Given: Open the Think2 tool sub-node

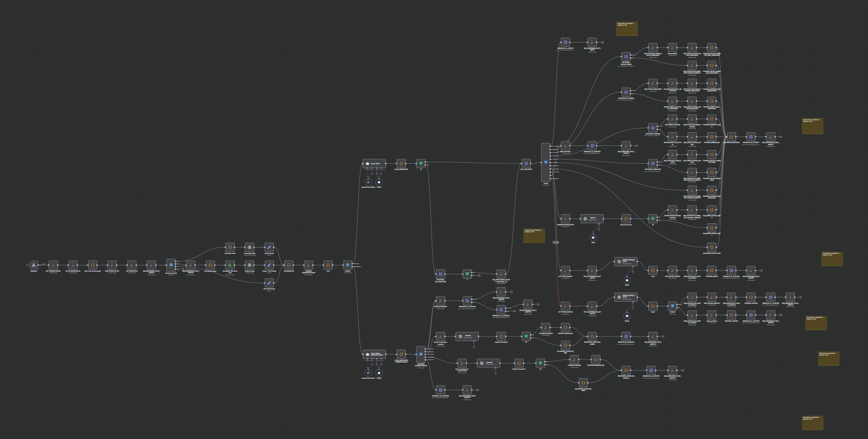Looking at the screenshot, I should [379, 182].
